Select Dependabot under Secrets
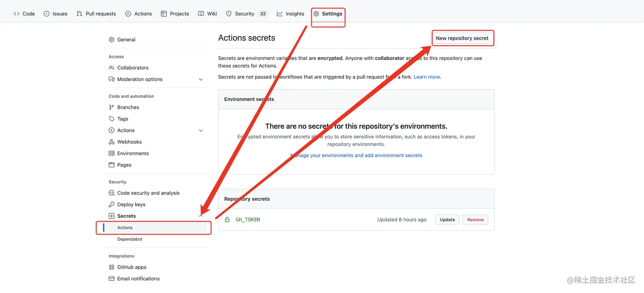644x293 pixels. coord(130,239)
